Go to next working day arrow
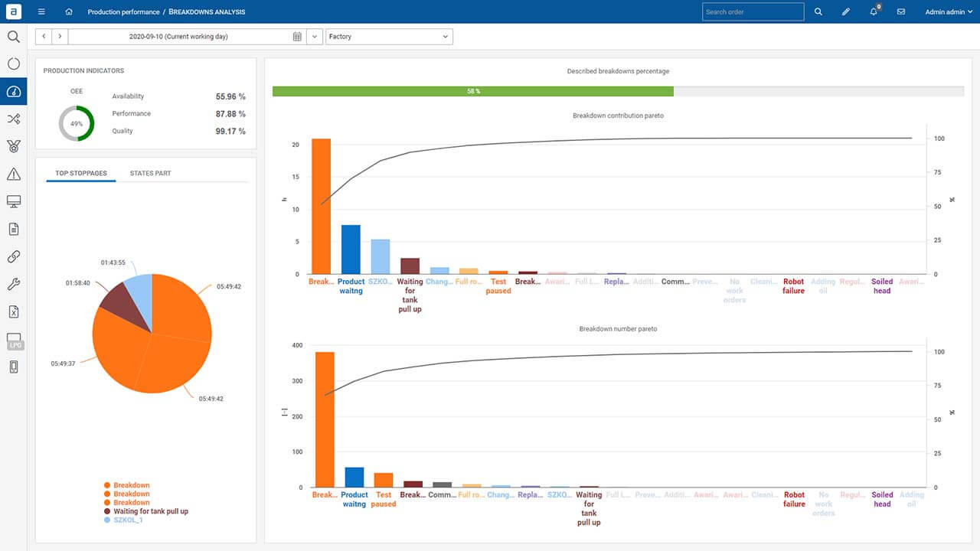 (60, 37)
